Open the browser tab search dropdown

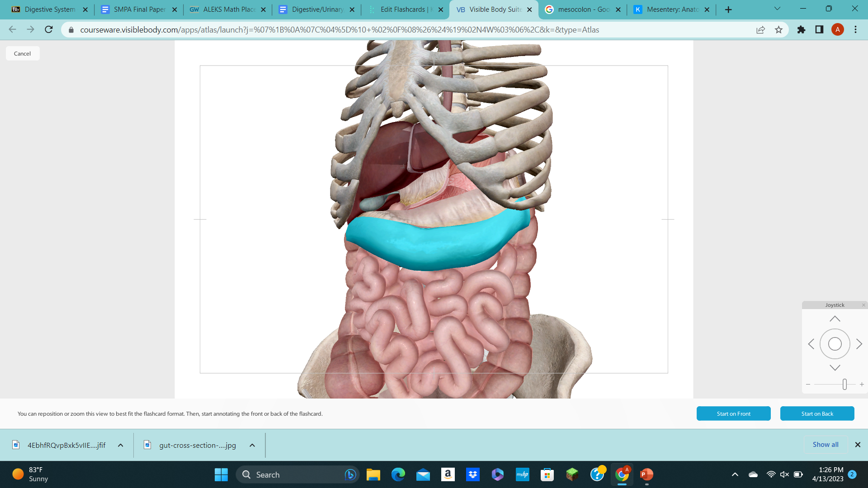click(x=777, y=9)
